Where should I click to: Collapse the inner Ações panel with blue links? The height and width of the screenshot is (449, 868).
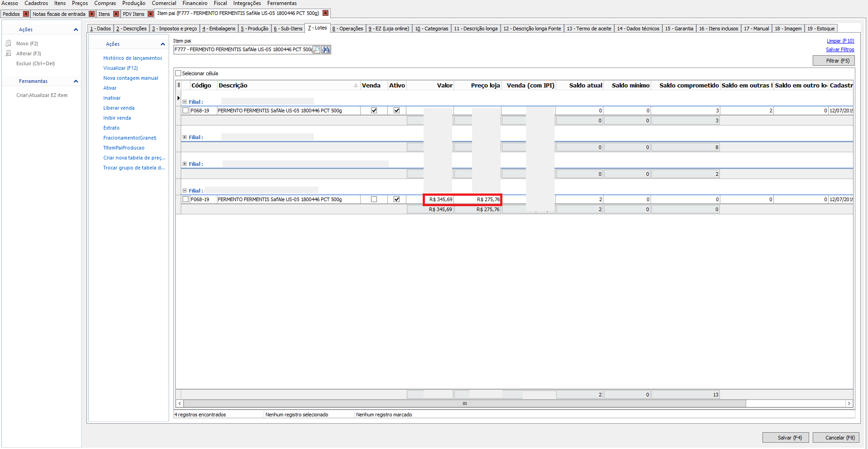(163, 44)
